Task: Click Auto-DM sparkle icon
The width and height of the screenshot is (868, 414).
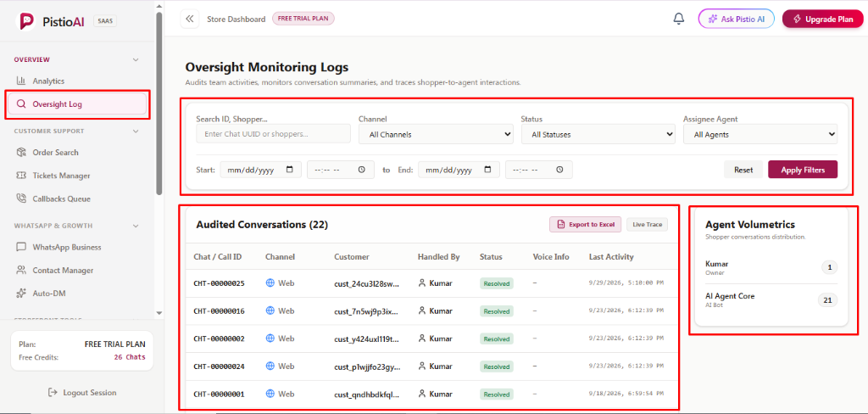Action: tap(21, 294)
